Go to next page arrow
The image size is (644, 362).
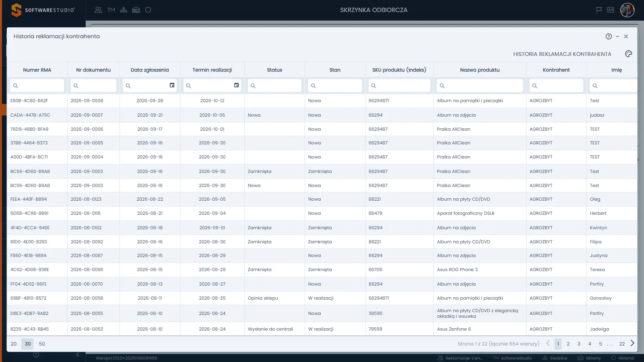[x=632, y=343]
